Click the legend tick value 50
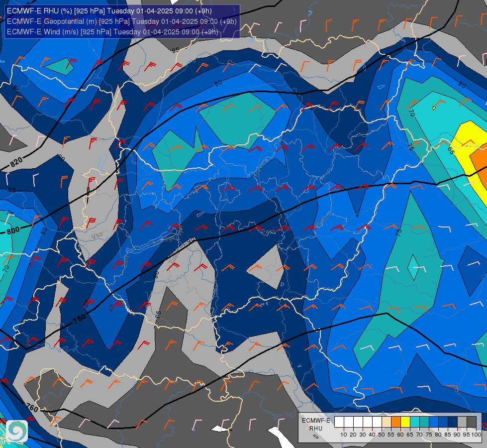 [382, 435]
